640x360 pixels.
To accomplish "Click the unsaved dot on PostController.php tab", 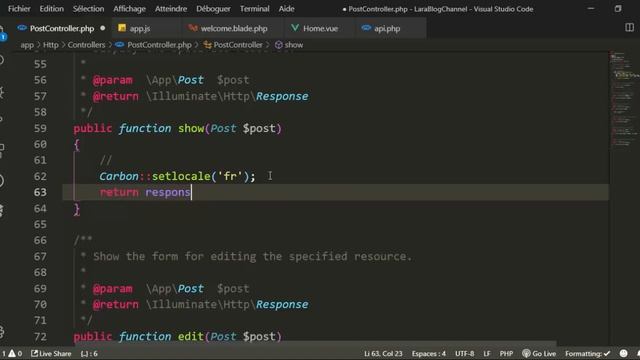I will [x=102, y=28].
